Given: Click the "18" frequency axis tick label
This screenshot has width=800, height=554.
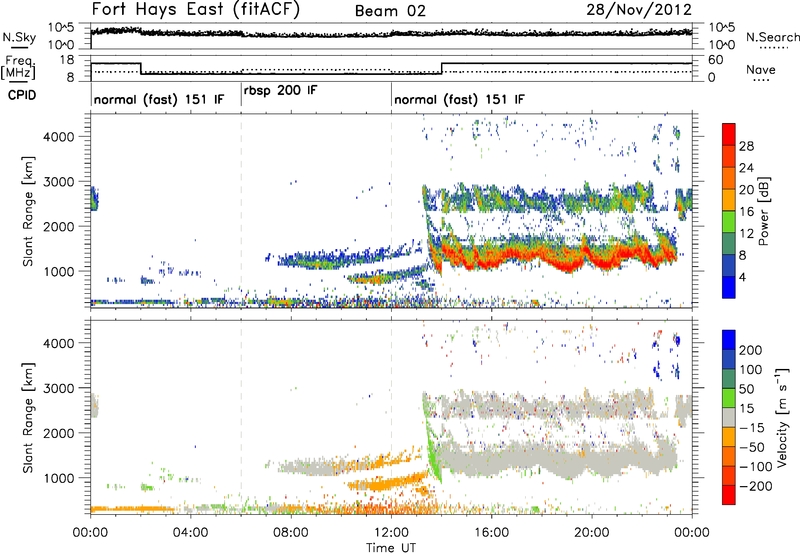Looking at the screenshot, I should [67, 59].
